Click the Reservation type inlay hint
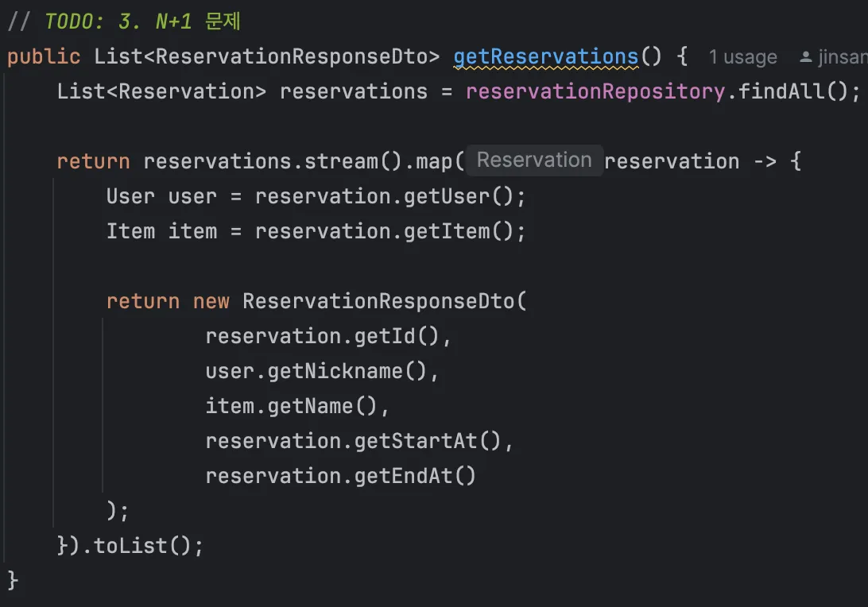The width and height of the screenshot is (868, 607). (534, 160)
